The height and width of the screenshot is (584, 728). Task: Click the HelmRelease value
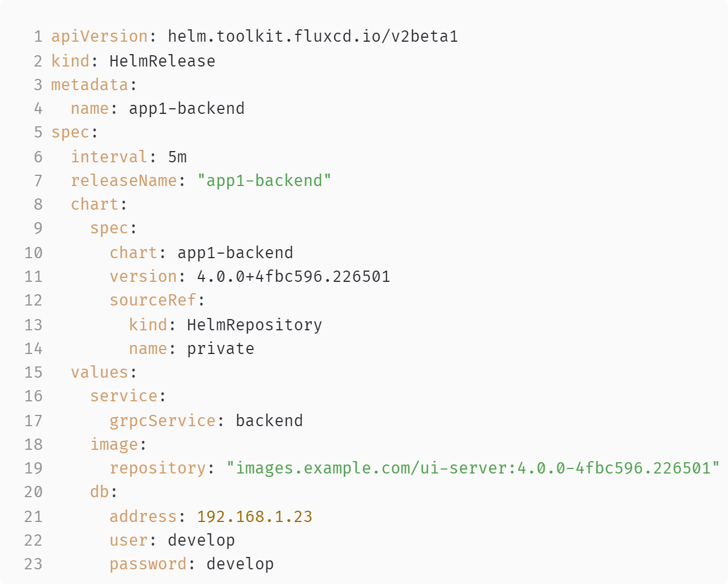pyautogui.click(x=162, y=61)
